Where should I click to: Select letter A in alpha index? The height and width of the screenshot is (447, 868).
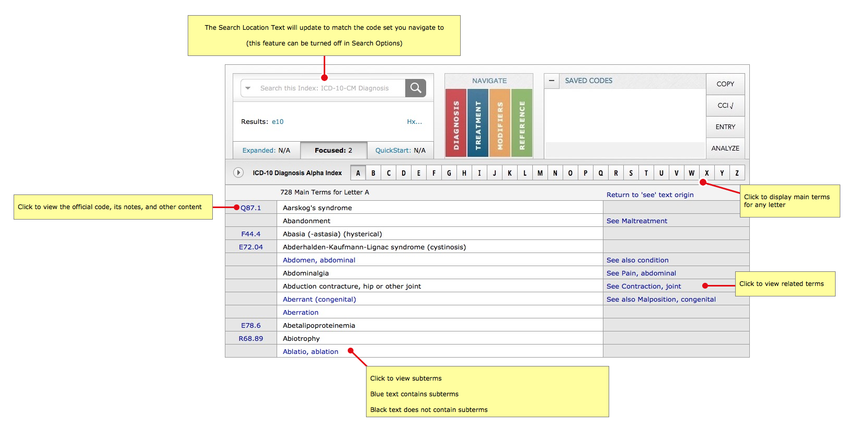click(358, 173)
